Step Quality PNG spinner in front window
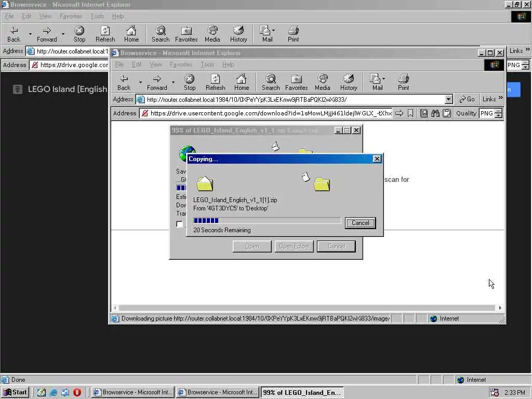The height and width of the screenshot is (399, 532). point(498,113)
